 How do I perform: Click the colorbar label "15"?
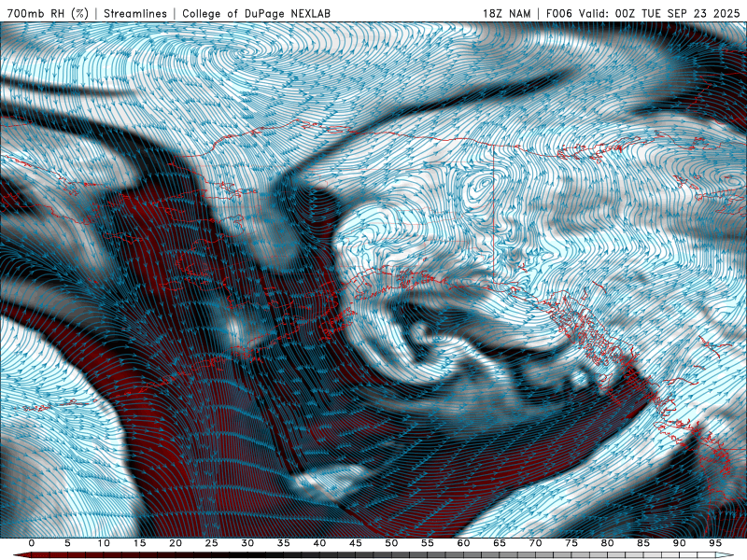(x=139, y=543)
